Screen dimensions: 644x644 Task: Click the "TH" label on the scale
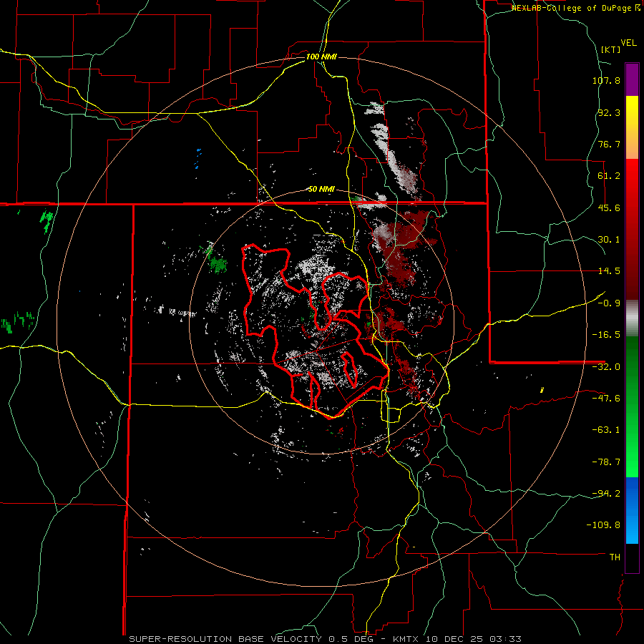615,557
